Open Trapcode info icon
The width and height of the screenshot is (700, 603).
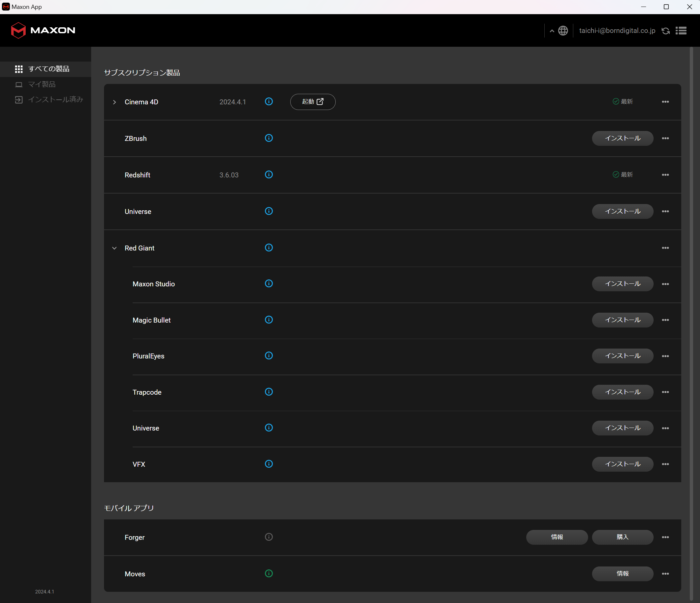click(269, 392)
